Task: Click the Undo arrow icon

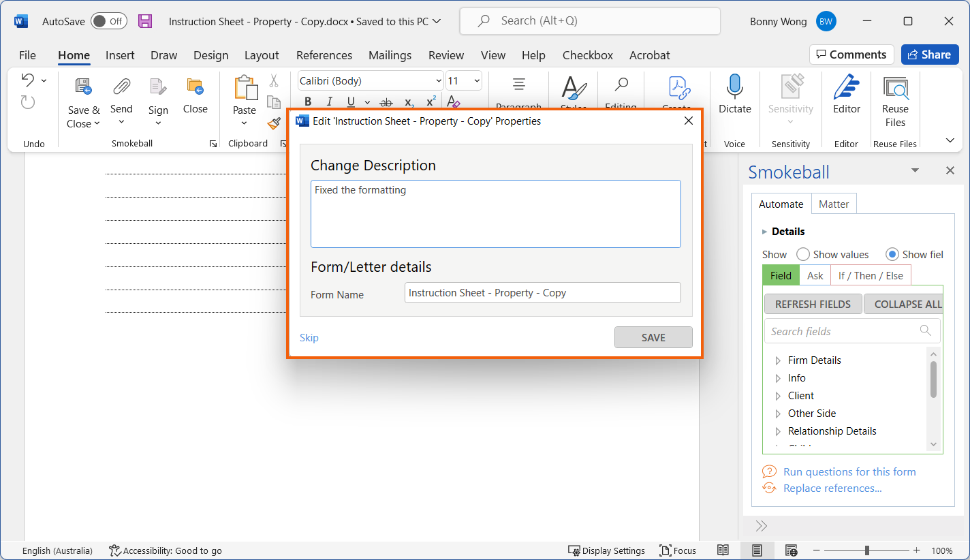Action: click(x=27, y=80)
